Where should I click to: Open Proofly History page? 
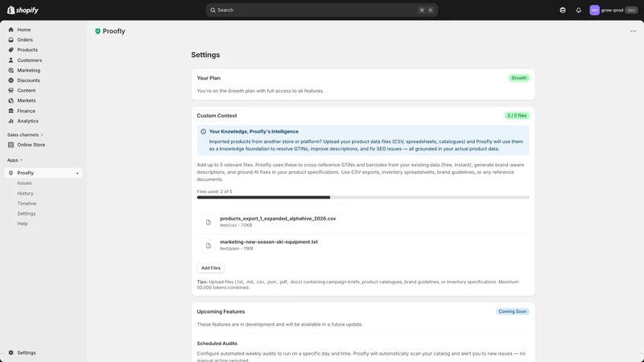coord(25,193)
